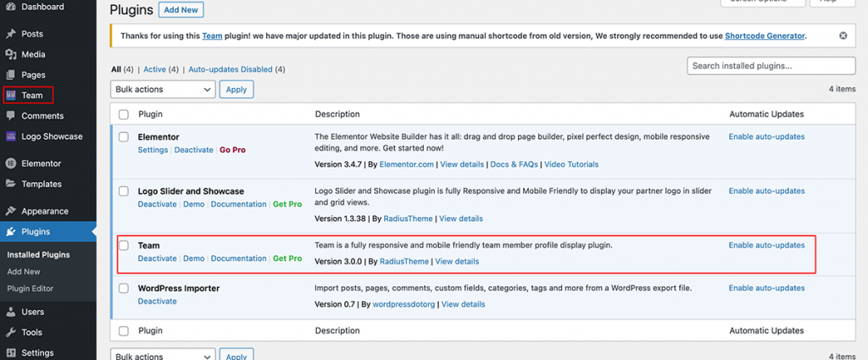This screenshot has height=360, width=868.
Task: Dismiss the Team plugin notice
Action: 843,36
